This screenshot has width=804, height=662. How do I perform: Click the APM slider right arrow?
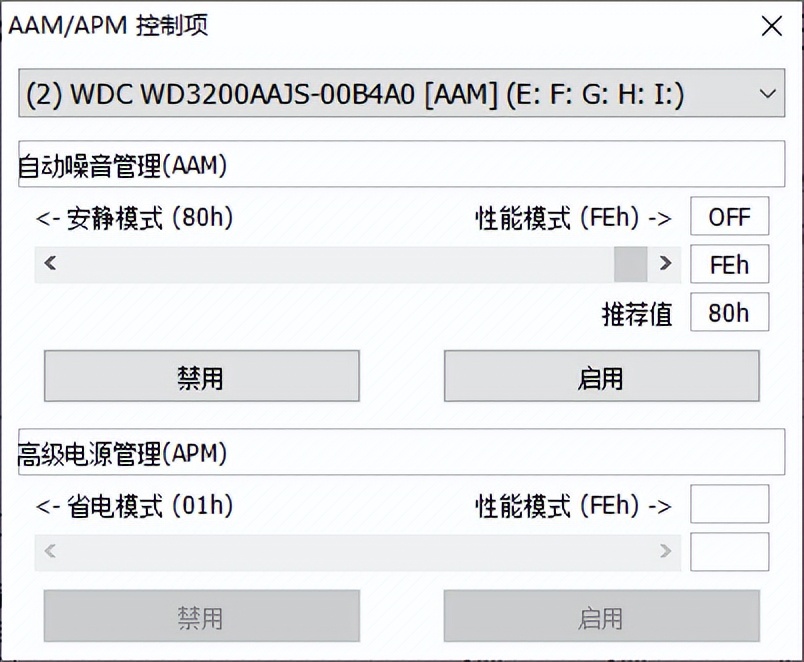click(665, 552)
